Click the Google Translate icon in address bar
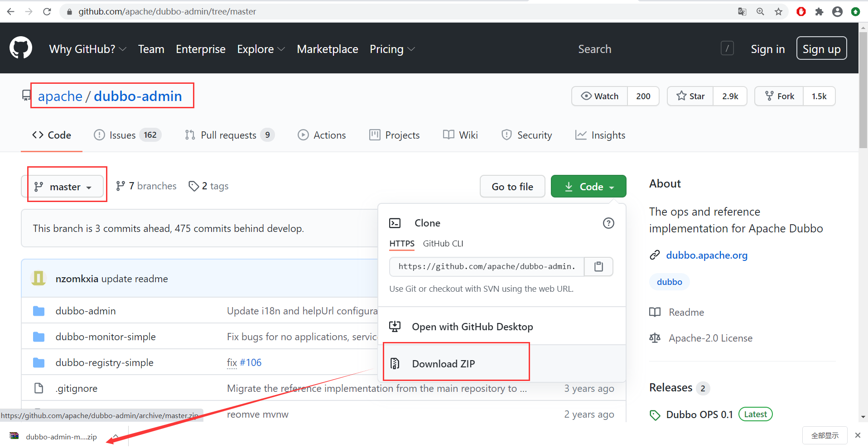Screen dimensions: 868x448 [742, 12]
